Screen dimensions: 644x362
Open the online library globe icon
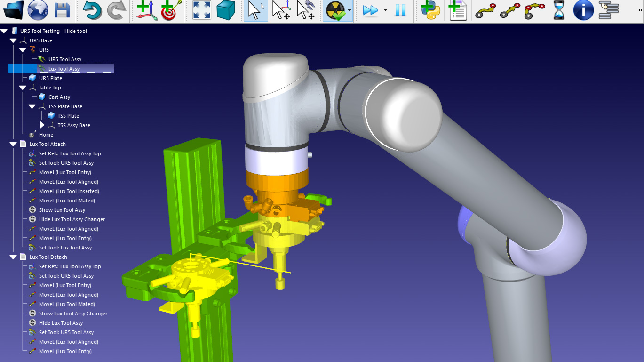point(38,10)
